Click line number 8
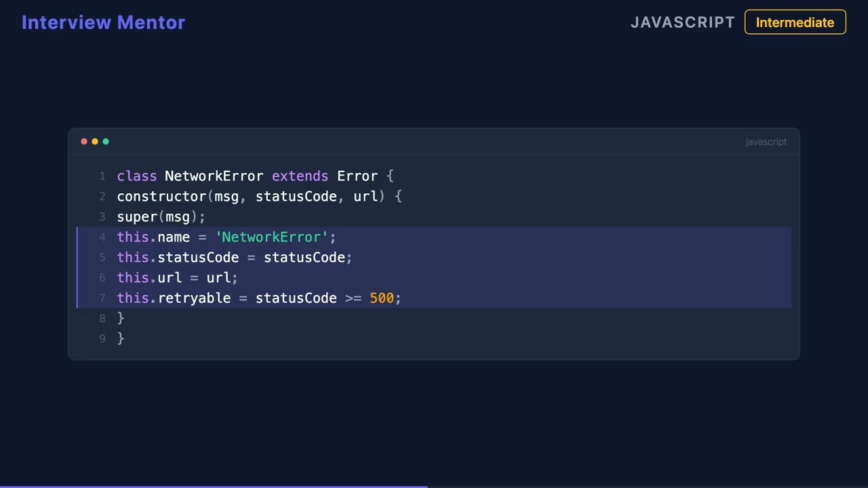The width and height of the screenshot is (868, 488). coord(102,319)
